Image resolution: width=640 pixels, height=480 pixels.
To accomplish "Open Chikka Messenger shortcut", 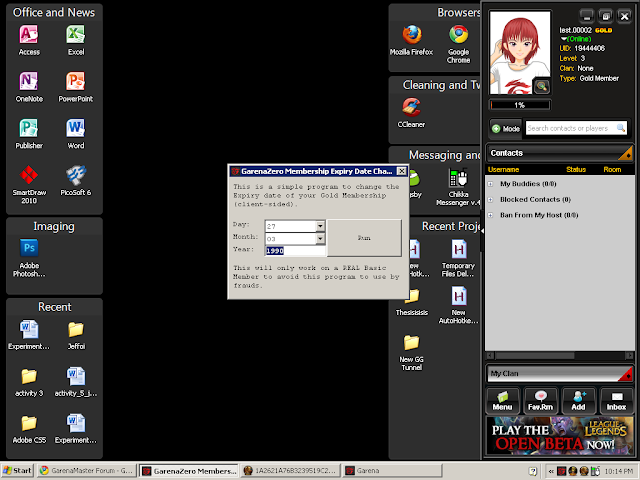I will click(458, 187).
